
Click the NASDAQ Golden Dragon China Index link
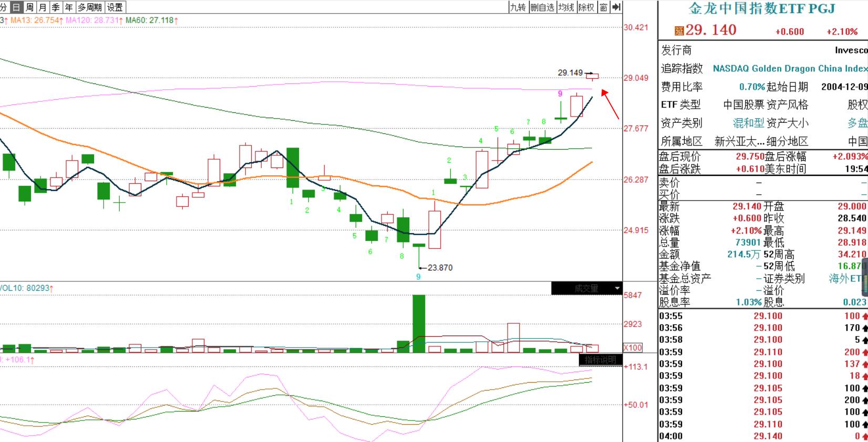790,68
